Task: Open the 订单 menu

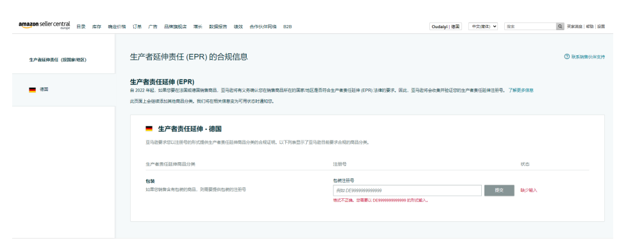Action: coord(137,27)
